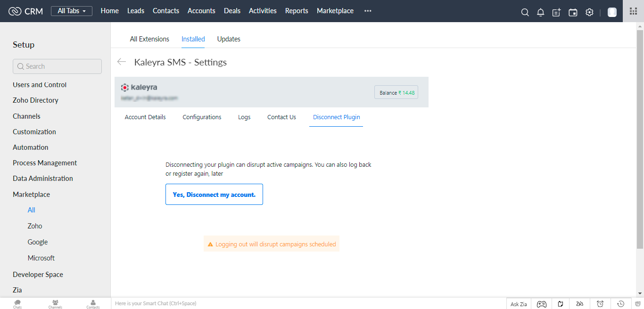This screenshot has height=309, width=644.
Task: Open Channels in bottom bar
Action: [55, 304]
